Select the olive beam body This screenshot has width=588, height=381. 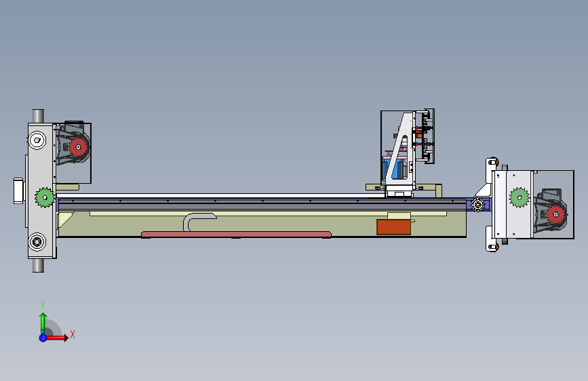[262, 224]
